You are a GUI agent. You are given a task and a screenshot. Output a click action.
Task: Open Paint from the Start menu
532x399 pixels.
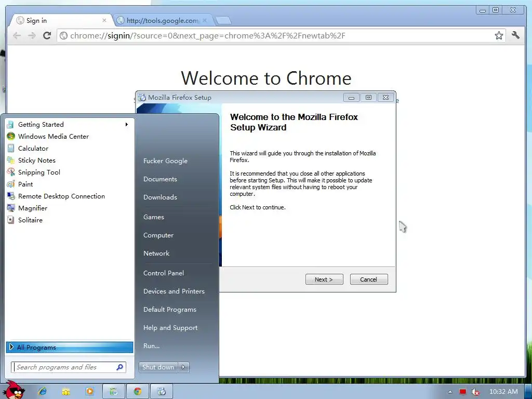tap(69, 184)
